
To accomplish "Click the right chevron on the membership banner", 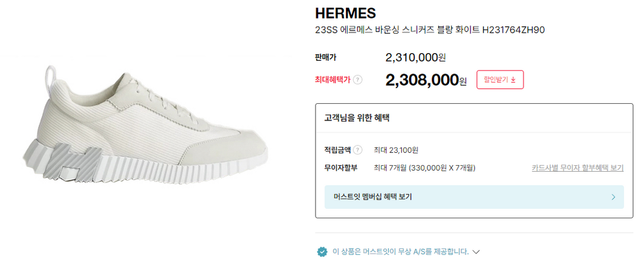I will tap(613, 197).
